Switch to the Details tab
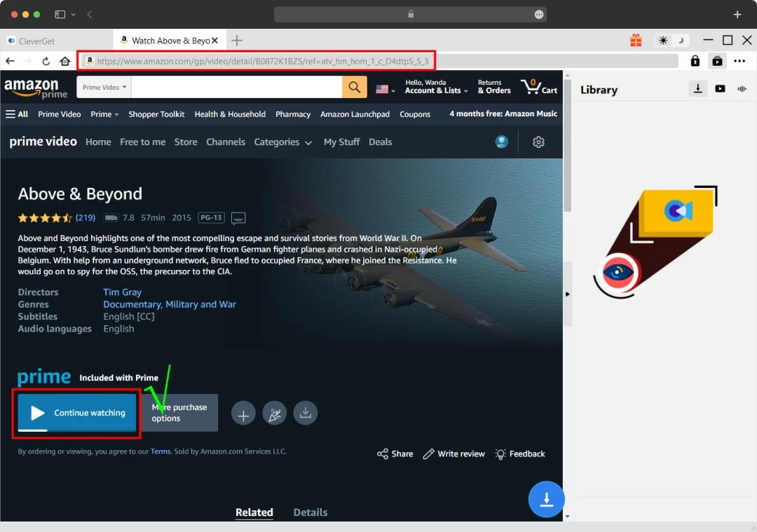 pos(310,512)
